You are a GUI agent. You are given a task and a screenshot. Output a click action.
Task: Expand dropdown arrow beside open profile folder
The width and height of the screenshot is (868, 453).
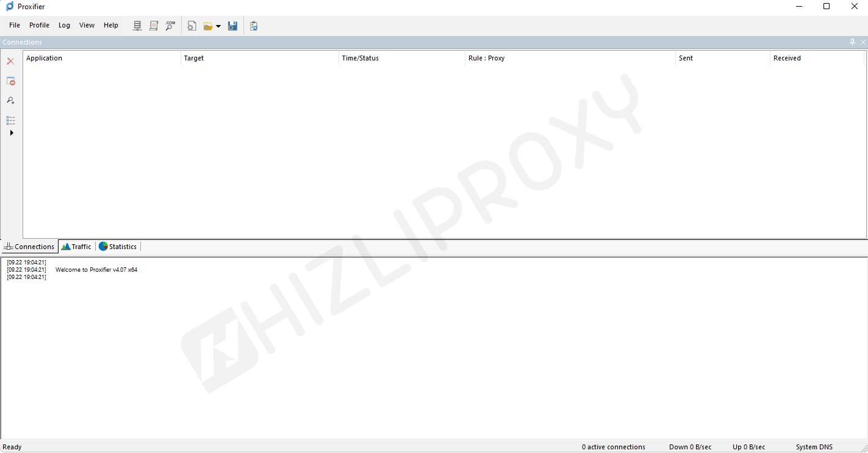pos(218,26)
